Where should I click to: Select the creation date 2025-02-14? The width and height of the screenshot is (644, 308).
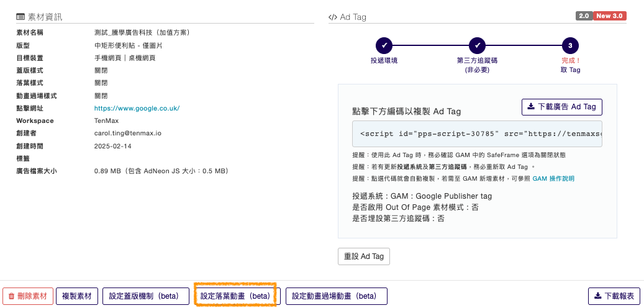113,146
